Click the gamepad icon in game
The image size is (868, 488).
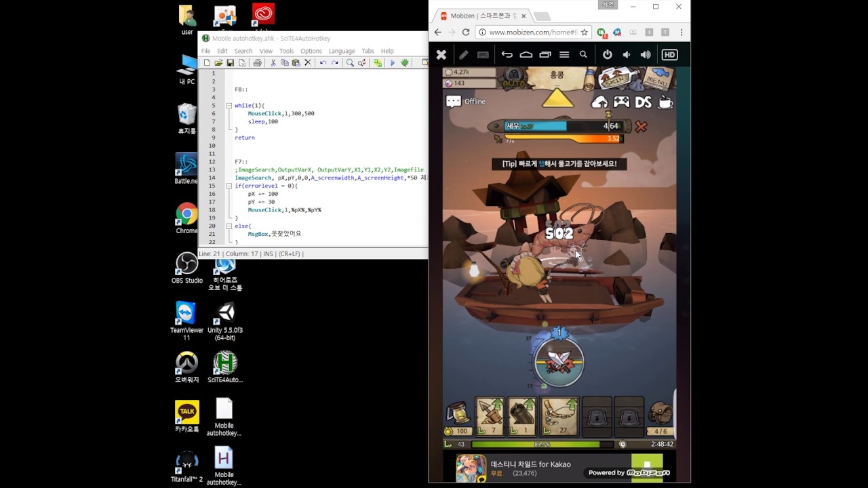(621, 102)
